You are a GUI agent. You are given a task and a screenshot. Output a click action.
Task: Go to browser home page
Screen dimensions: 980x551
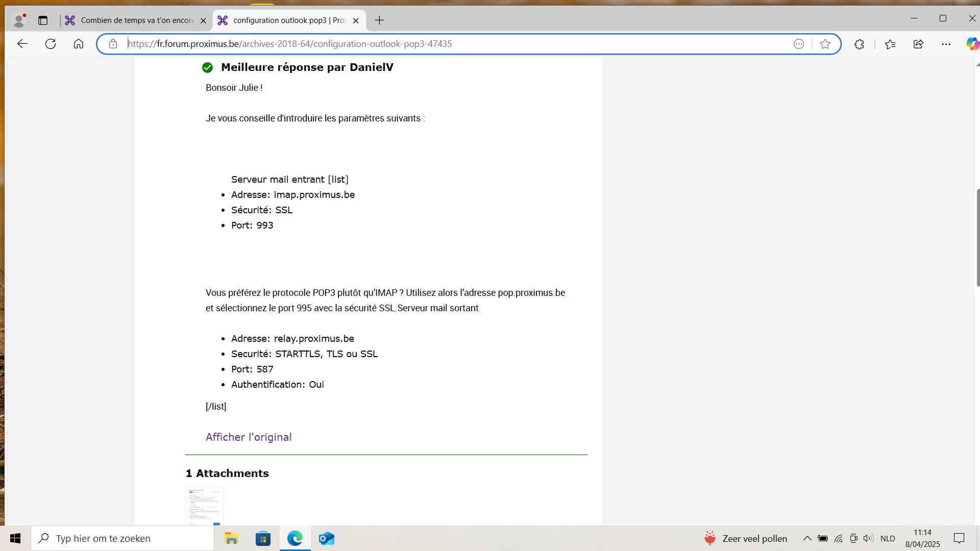point(78,44)
